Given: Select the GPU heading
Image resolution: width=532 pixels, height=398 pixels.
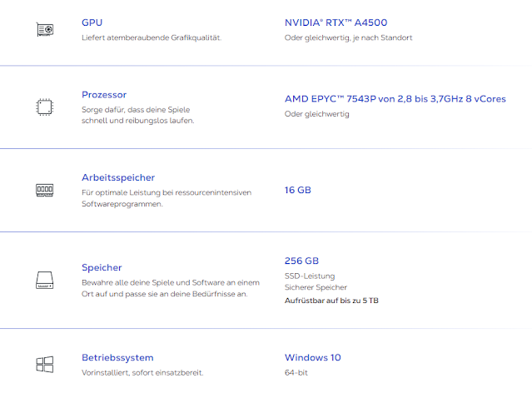Looking at the screenshot, I should tap(92, 22).
